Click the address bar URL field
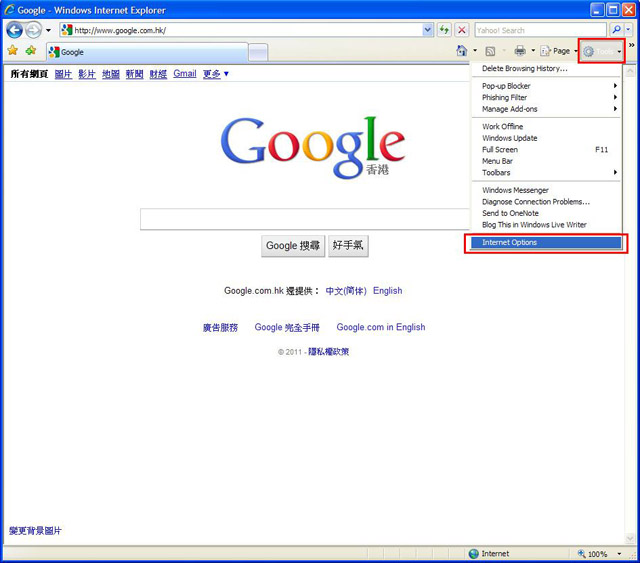Viewport: 640px width, 563px height. (x=241, y=30)
